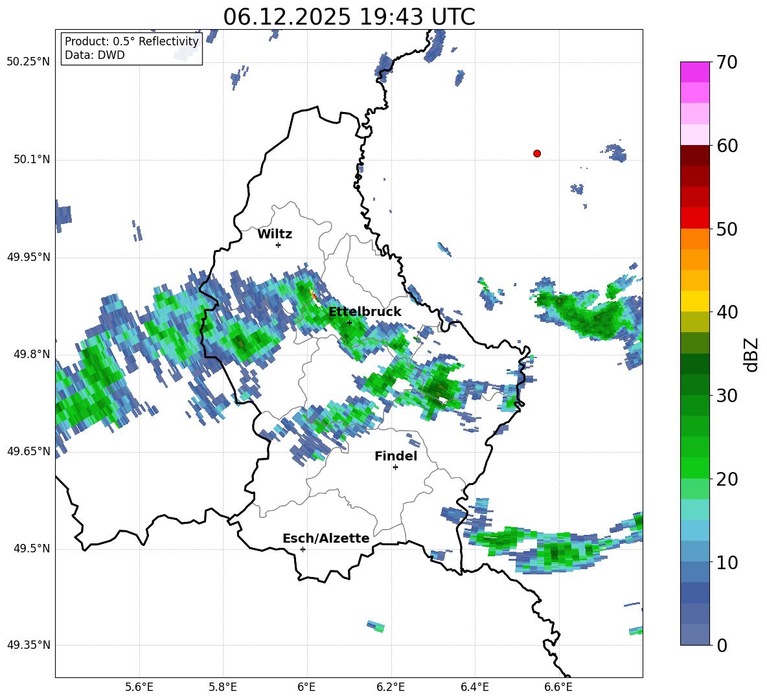Click the cross marker below Ettelbruck
The width and height of the screenshot is (767, 700).
point(349,322)
